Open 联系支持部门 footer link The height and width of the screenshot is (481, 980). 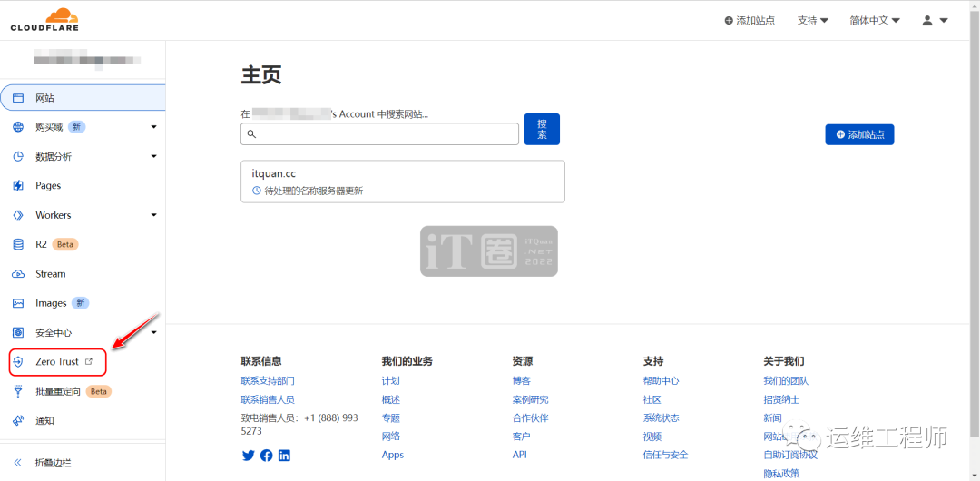(x=268, y=381)
